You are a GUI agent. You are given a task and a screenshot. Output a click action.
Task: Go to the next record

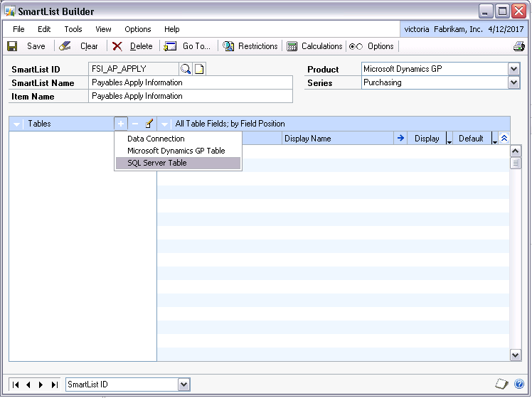coord(41,384)
